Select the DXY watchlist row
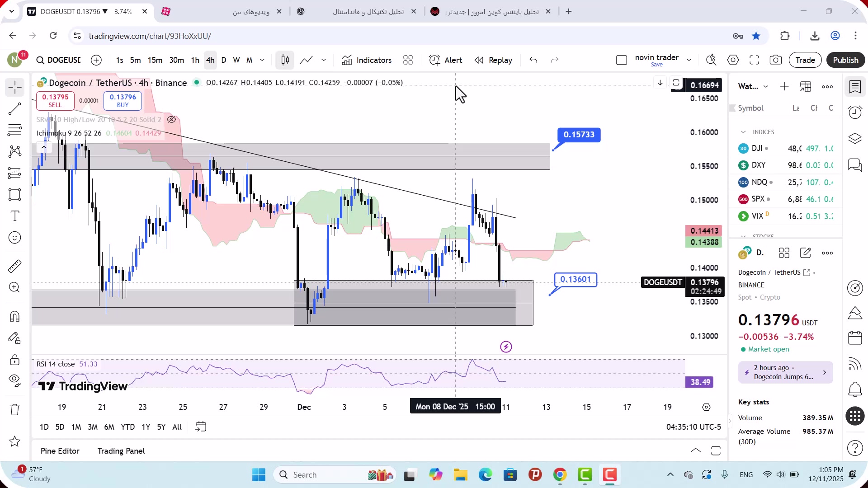The height and width of the screenshot is (488, 868). 786,165
